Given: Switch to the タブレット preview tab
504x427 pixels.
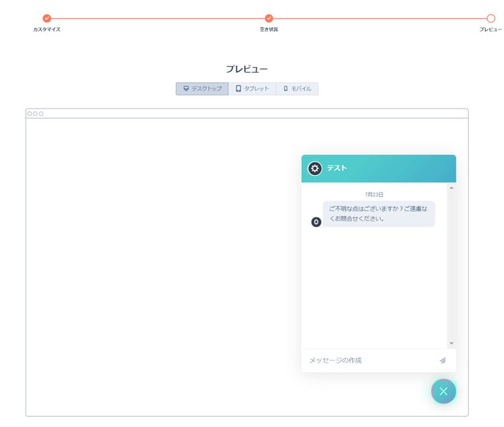Looking at the screenshot, I should tap(252, 89).
